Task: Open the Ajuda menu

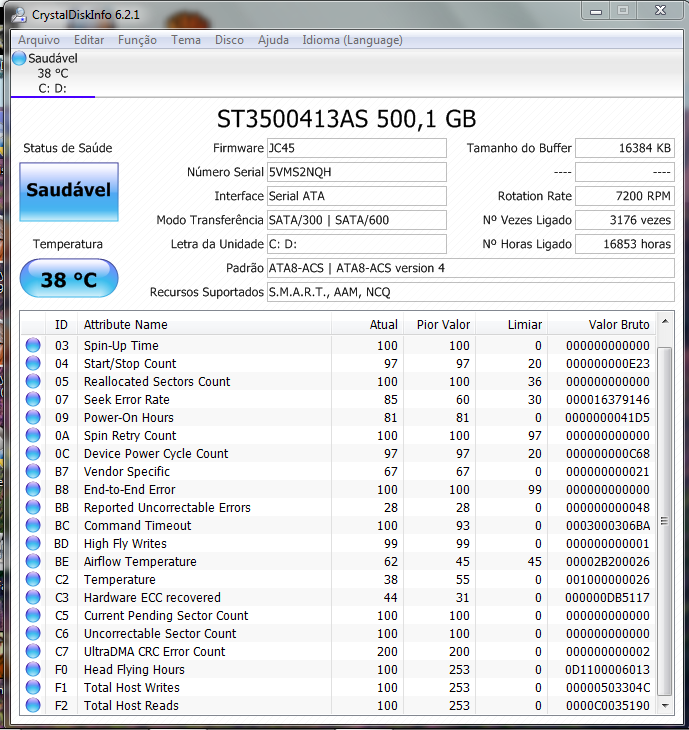Action: 273,40
